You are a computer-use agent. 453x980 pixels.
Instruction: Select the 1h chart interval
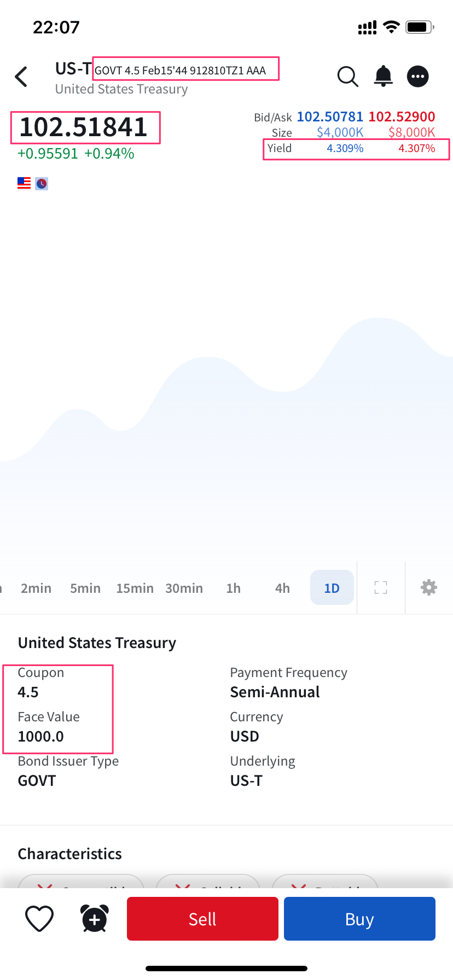[233, 588]
